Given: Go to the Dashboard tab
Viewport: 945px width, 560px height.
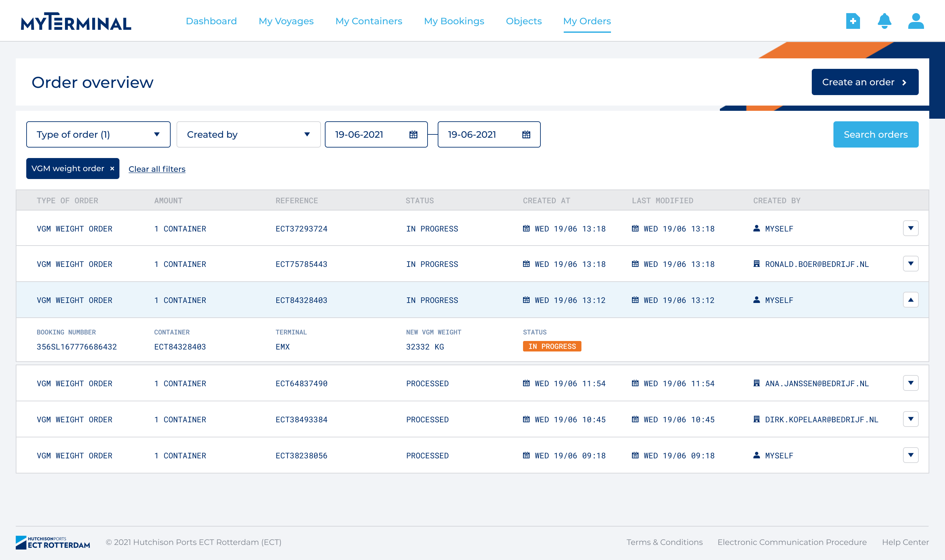Looking at the screenshot, I should click(211, 21).
